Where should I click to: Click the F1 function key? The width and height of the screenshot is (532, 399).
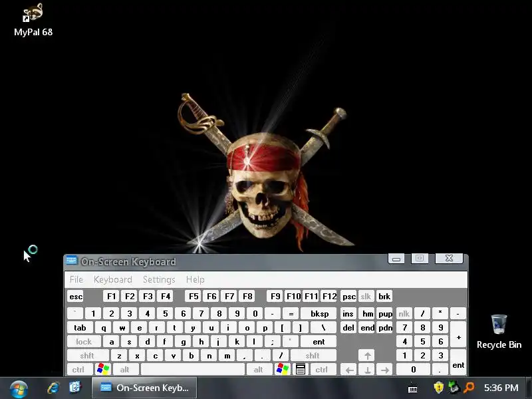click(x=111, y=296)
